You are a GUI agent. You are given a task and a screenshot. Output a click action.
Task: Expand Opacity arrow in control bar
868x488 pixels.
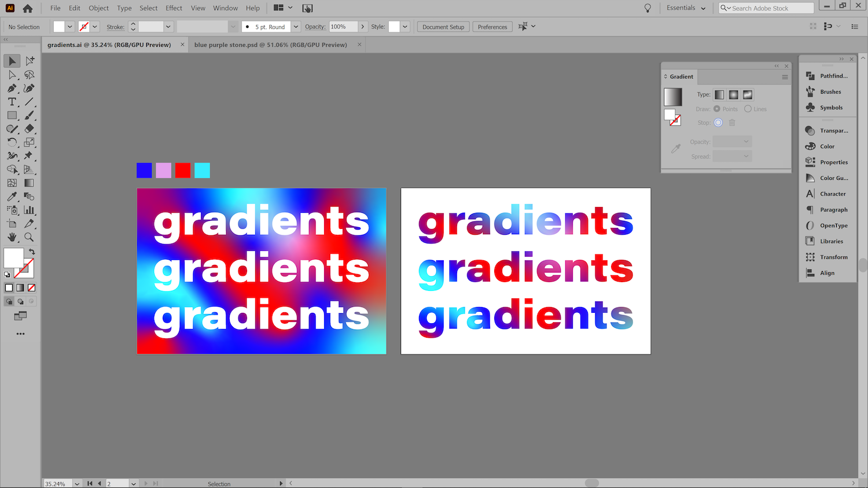click(x=363, y=27)
